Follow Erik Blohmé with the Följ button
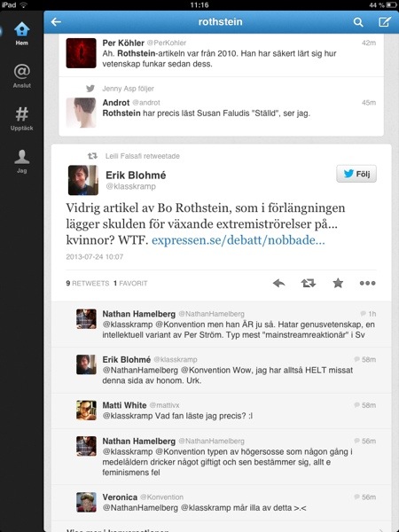Image resolution: width=399 pixels, height=532 pixels. click(356, 174)
